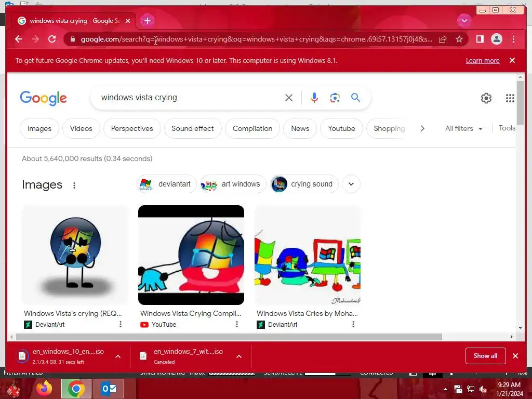This screenshot has height=399, width=532.
Task: Click the site lock padlock icon
Action: pos(72,39)
